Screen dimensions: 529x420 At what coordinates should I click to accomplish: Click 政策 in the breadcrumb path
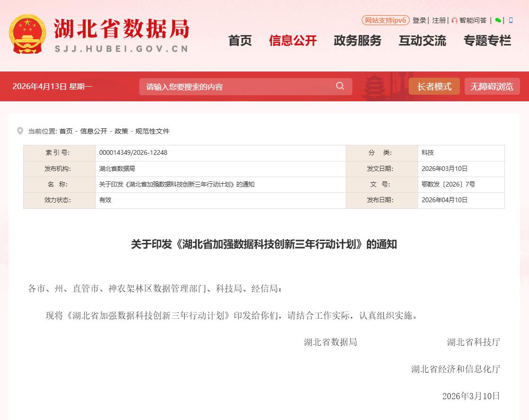tap(121, 131)
